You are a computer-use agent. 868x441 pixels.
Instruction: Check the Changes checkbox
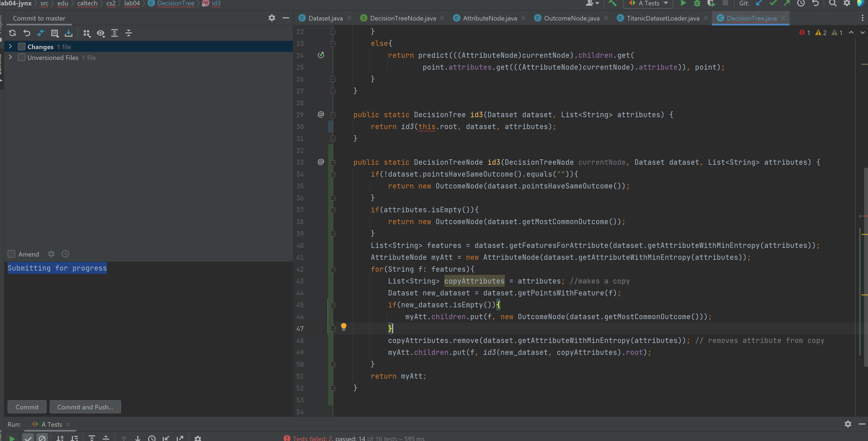[22, 47]
